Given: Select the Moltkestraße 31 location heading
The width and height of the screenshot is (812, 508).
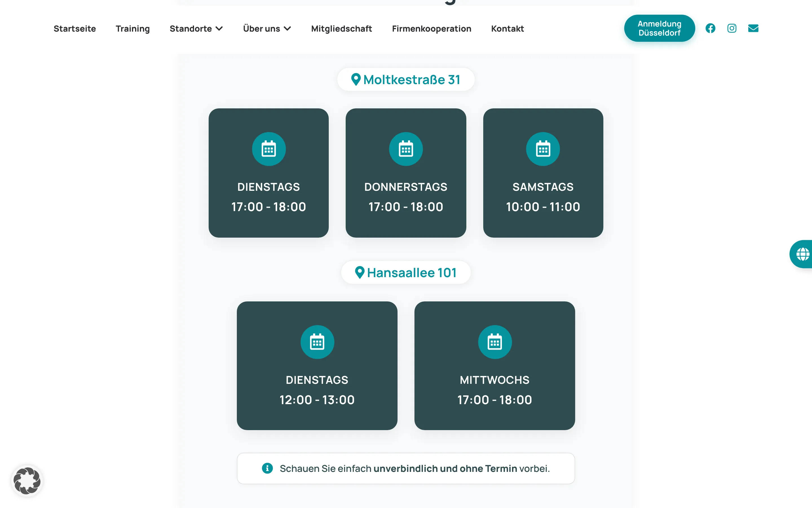Looking at the screenshot, I should [406, 80].
